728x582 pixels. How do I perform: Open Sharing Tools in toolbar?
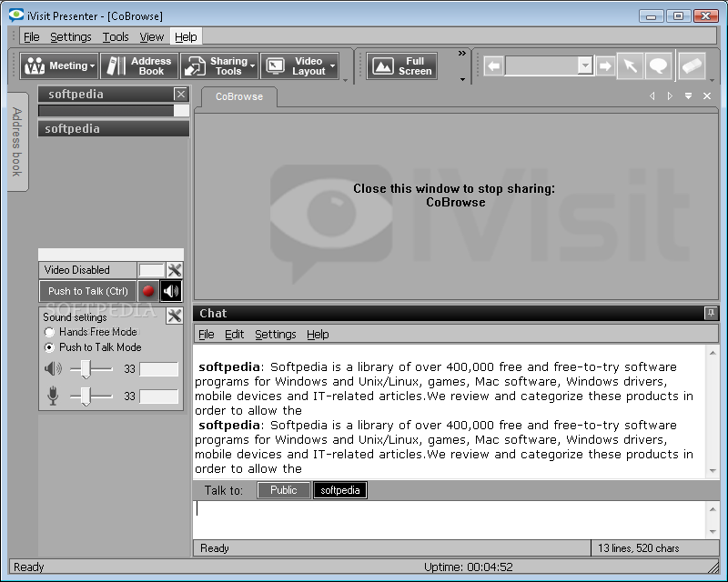click(x=219, y=65)
